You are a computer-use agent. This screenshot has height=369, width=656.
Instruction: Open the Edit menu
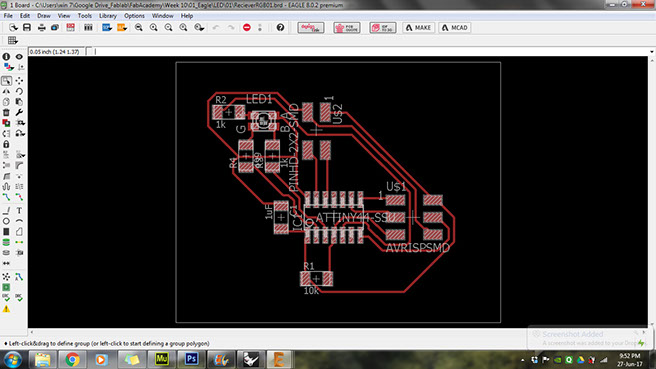tap(25, 15)
